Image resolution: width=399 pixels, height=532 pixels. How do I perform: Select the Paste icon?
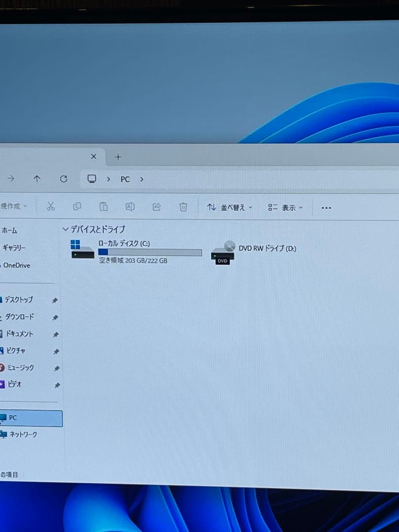(103, 207)
